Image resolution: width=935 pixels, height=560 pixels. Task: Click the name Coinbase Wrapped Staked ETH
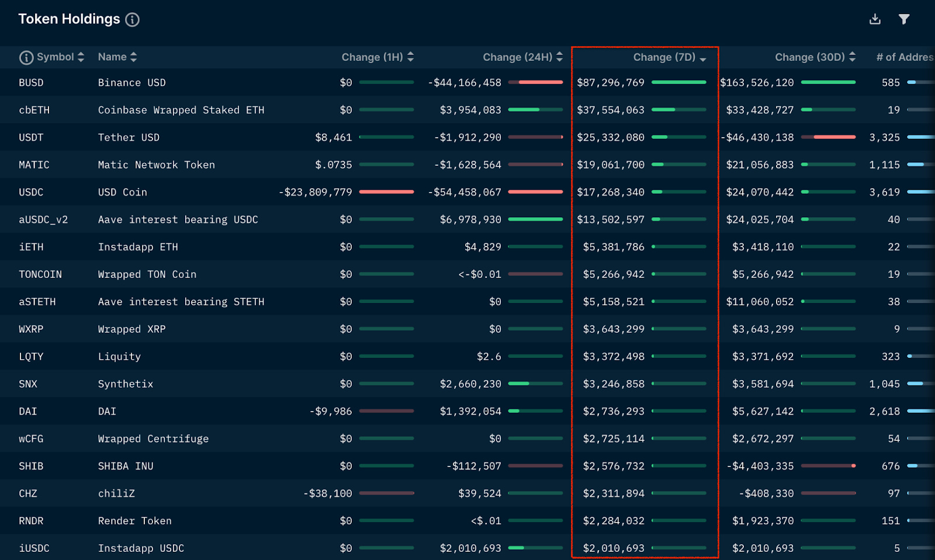(181, 110)
